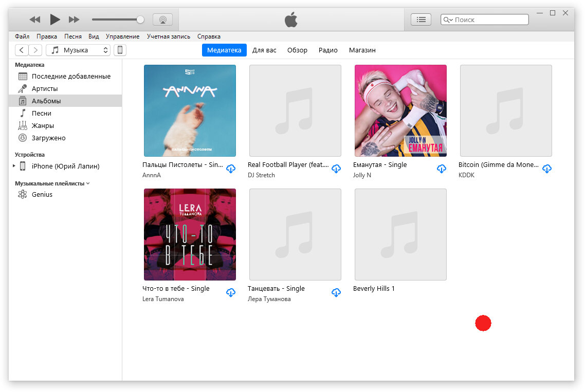Open the Песня menu
The image size is (585, 392).
pos(73,36)
